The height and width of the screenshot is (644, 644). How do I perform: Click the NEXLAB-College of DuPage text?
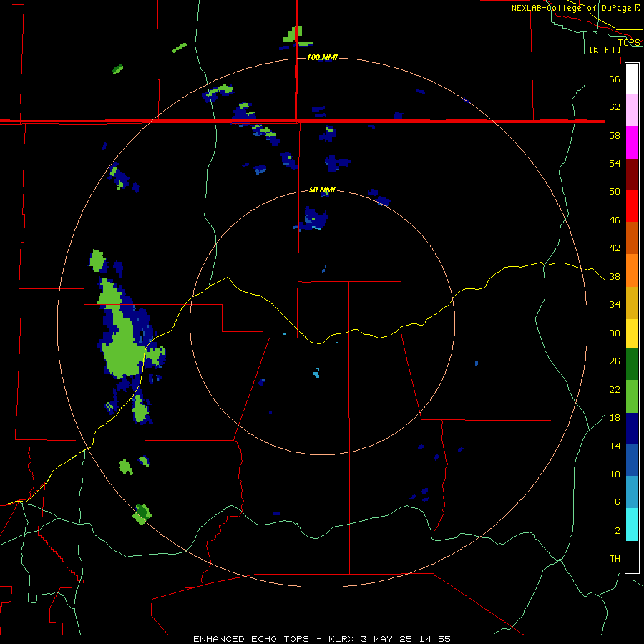click(571, 8)
